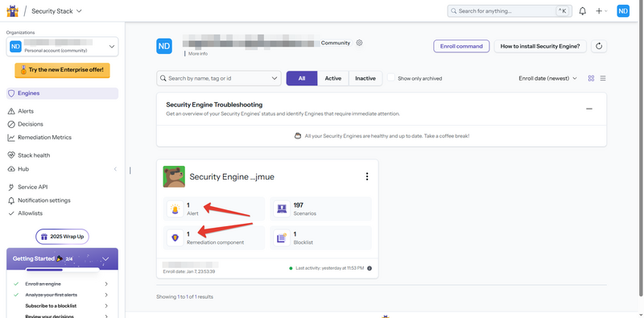Viewport: 644px width, 318px height.
Task: Click Showing 1 to 1 results text
Action: (x=184, y=296)
